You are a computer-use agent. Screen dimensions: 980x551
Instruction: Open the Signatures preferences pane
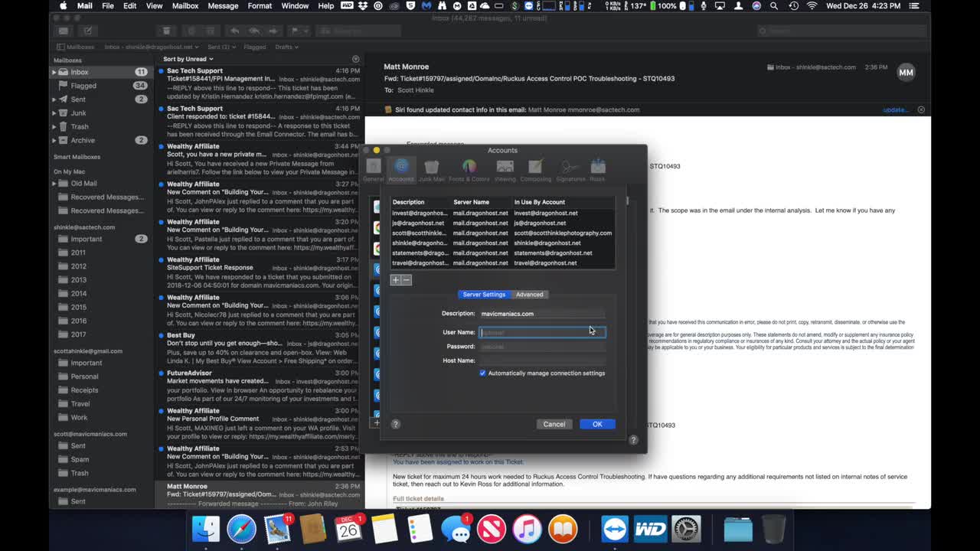[570, 170]
